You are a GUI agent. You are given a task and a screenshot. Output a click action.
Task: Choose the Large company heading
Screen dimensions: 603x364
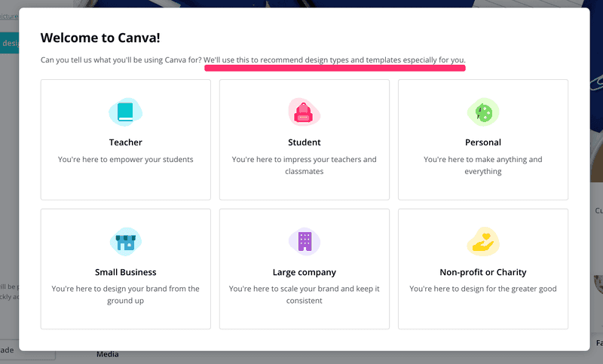point(305,272)
